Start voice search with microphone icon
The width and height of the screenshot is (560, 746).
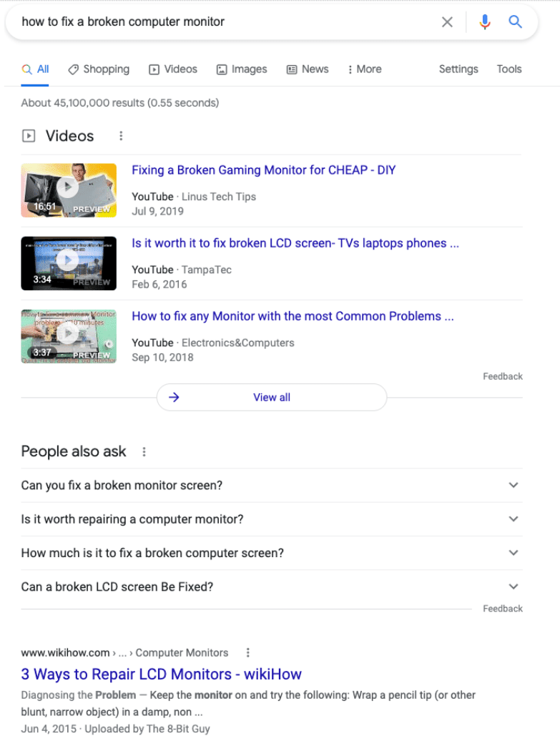point(484,22)
